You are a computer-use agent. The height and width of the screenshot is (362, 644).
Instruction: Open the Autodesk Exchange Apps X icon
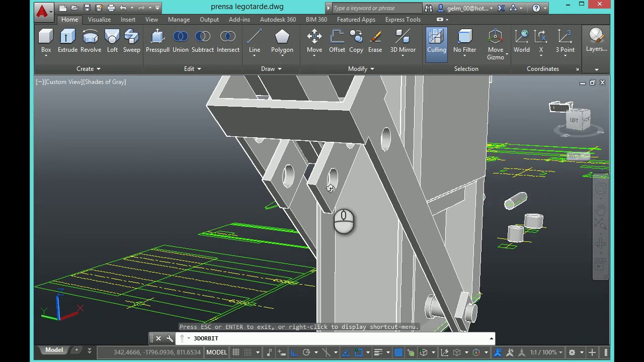click(x=501, y=8)
